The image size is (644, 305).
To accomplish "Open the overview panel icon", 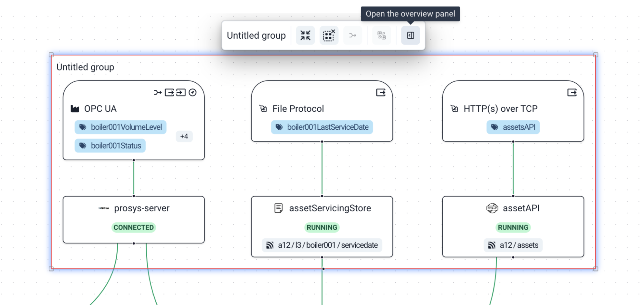I will point(410,35).
